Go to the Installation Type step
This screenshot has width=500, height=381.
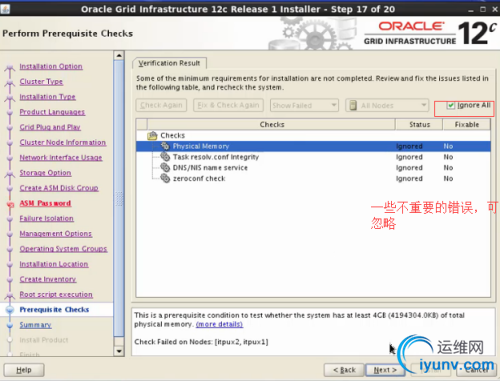pyautogui.click(x=47, y=97)
